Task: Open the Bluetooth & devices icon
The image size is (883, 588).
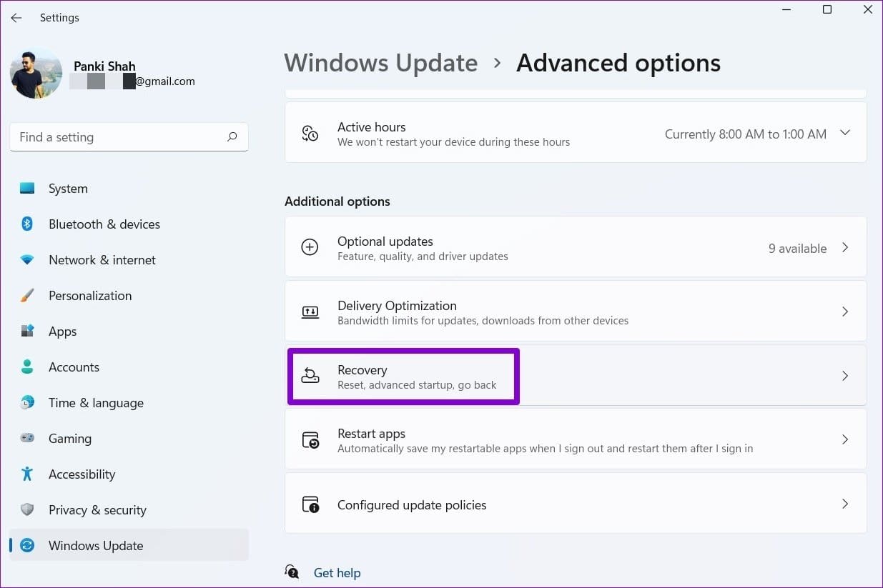Action: tap(27, 224)
